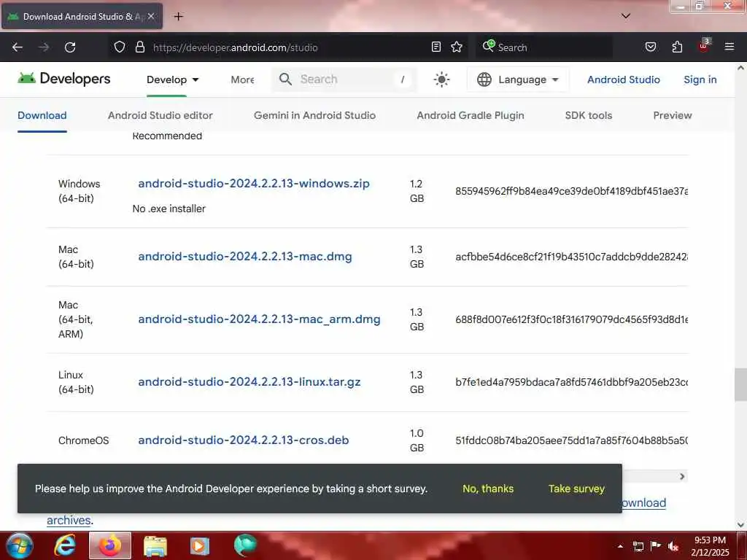Go back using the browser back arrow
Viewport: 747px width, 560px height.
pos(18,47)
